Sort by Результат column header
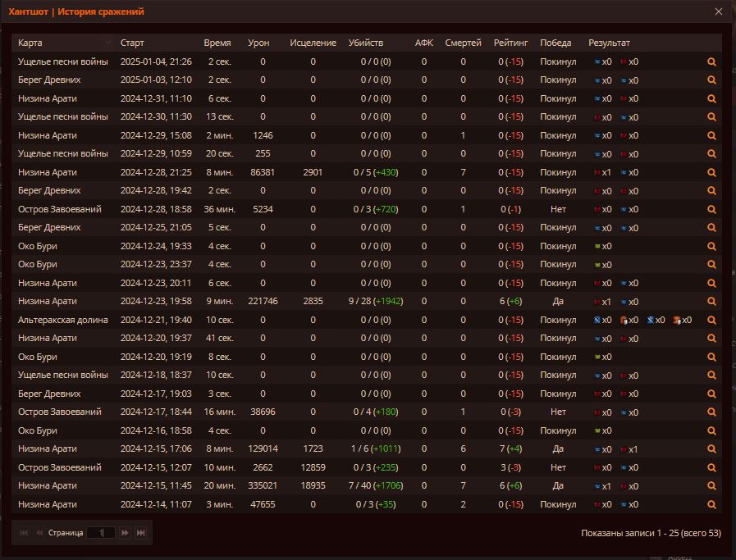 click(609, 43)
